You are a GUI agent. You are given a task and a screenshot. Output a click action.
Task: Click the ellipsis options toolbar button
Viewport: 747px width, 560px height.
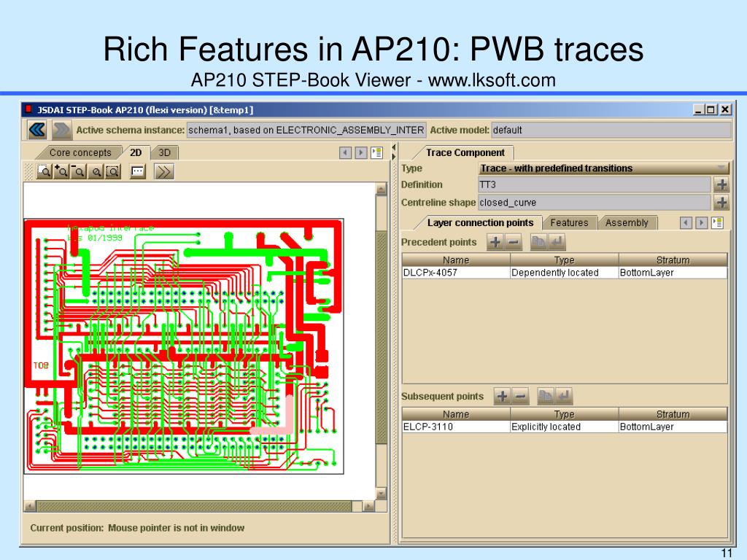pyautogui.click(x=138, y=171)
